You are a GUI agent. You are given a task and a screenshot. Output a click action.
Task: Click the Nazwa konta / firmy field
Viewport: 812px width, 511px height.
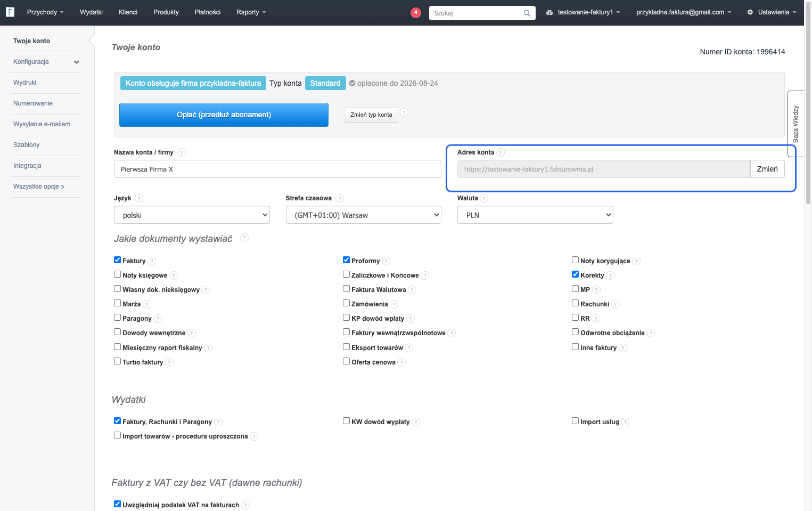(x=277, y=169)
